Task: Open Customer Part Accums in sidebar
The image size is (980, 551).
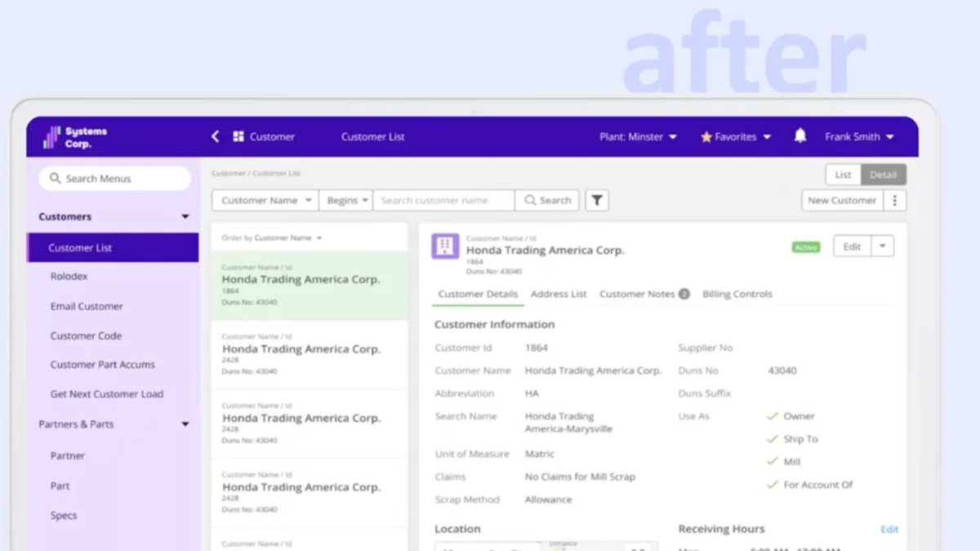Action: pos(102,365)
